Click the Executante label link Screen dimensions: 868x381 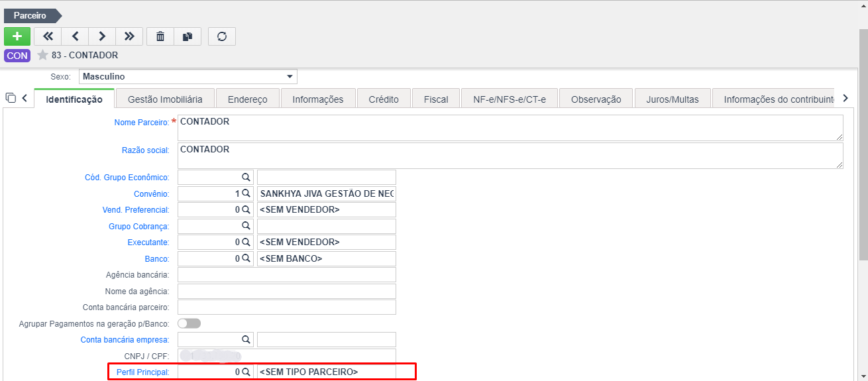click(x=148, y=242)
